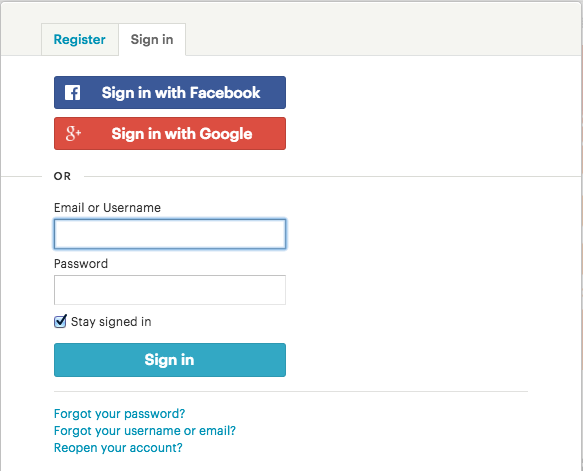
Task: Click the Google+ logo icon
Action: (x=73, y=133)
